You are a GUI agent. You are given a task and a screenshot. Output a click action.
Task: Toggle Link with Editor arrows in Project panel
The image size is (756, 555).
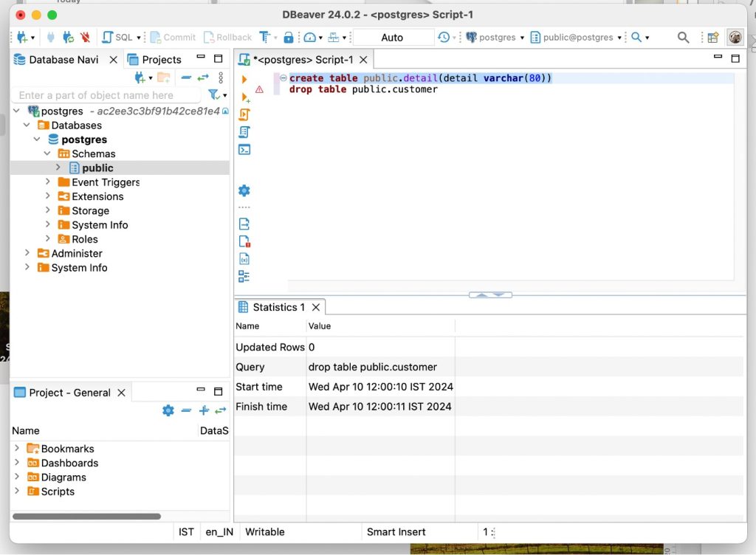click(x=221, y=410)
